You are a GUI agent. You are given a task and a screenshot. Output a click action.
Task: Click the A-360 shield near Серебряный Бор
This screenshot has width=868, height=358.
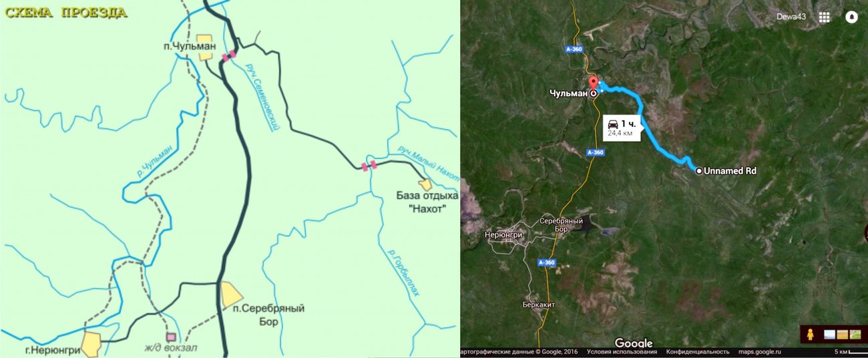point(546,262)
